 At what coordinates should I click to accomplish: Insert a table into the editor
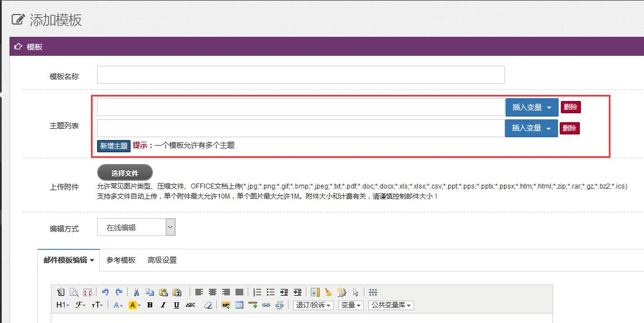[239, 305]
